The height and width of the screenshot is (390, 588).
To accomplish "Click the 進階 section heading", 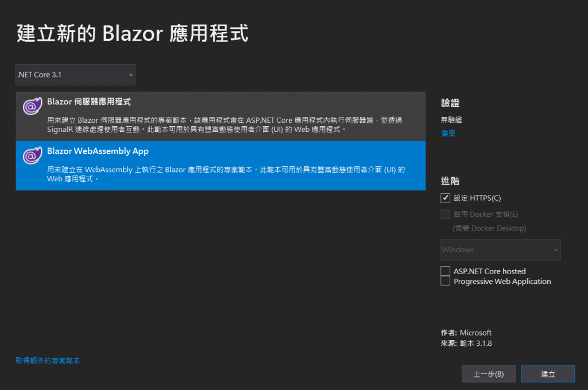I will coord(450,181).
